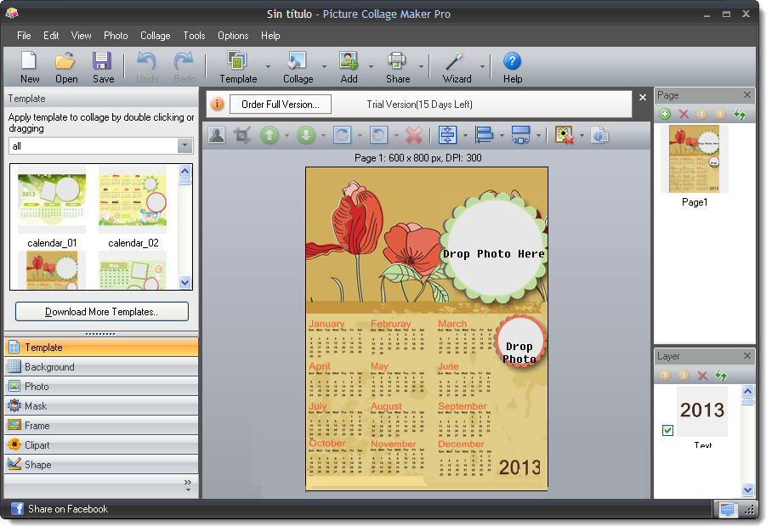Move the layer up in the Layer panel
772x532 pixels.
tap(665, 376)
